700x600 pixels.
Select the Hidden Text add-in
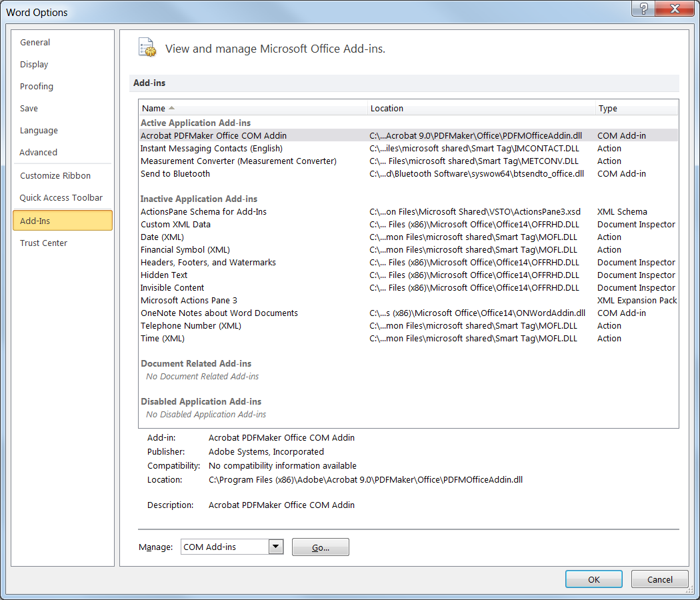click(x=409, y=275)
